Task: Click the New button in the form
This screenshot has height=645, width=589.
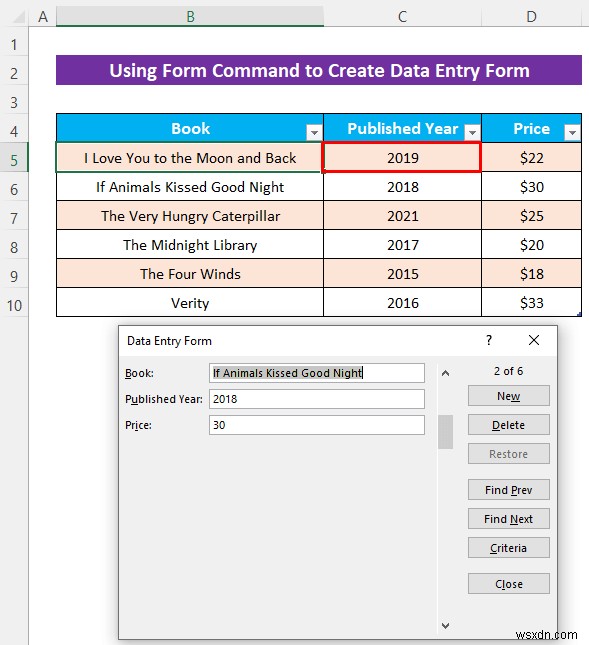Action: [x=508, y=396]
